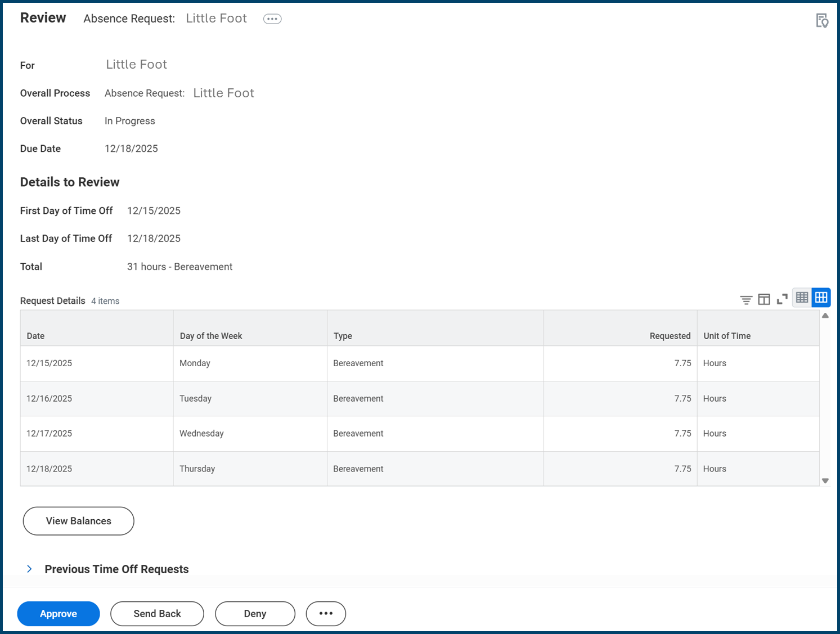Sort by the Date column header
The image size is (840, 634).
35,336
